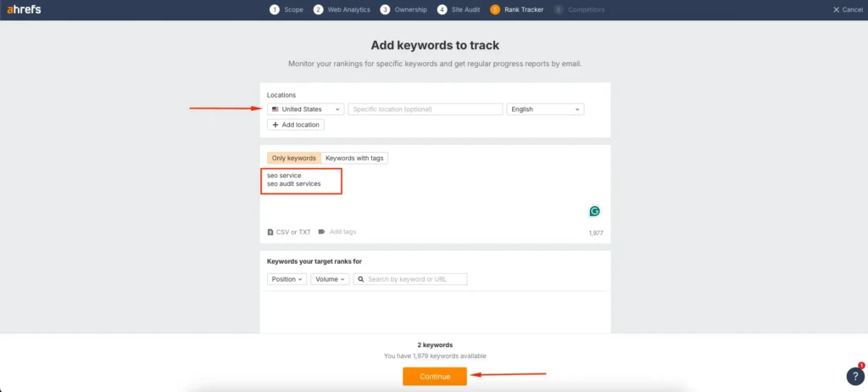Screen dimensions: 868x392
Task: Click the Add tags tag icon
Action: [x=321, y=232]
